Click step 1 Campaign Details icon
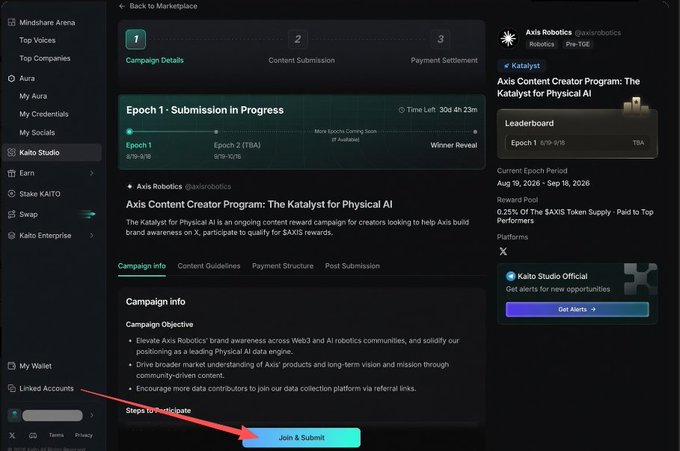 [x=136, y=39]
